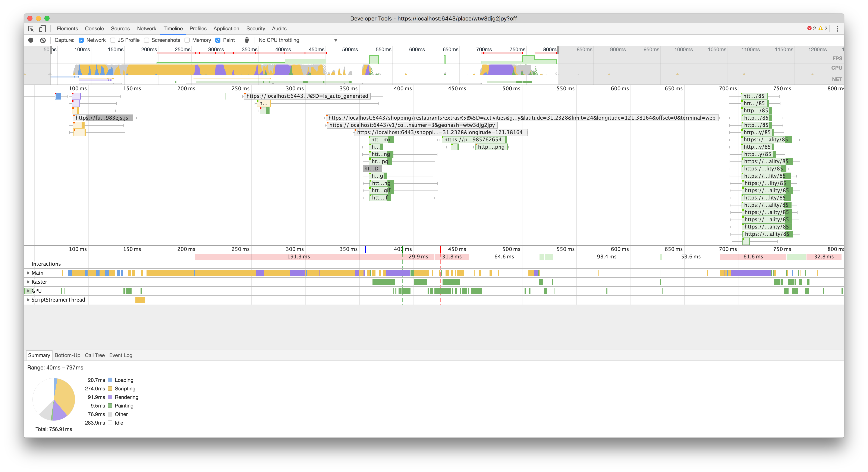The width and height of the screenshot is (868, 472).
Task: Click the trash icon to clear timeline
Action: (247, 40)
